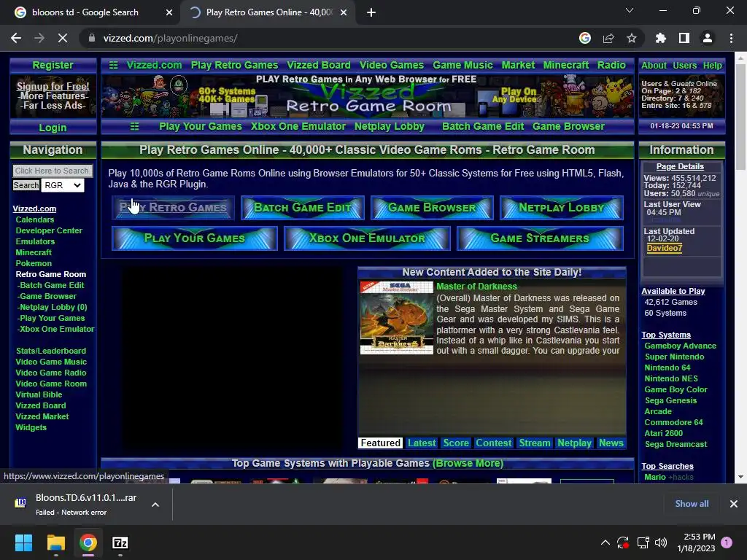Click the Search button in Navigation
This screenshot has width=747, height=560.
26,185
